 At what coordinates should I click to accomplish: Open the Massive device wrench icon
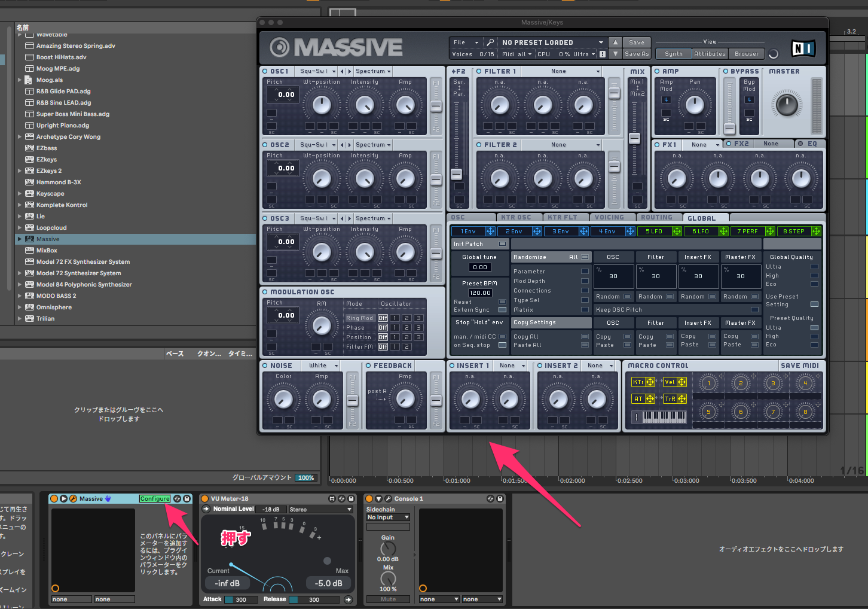[x=73, y=498]
